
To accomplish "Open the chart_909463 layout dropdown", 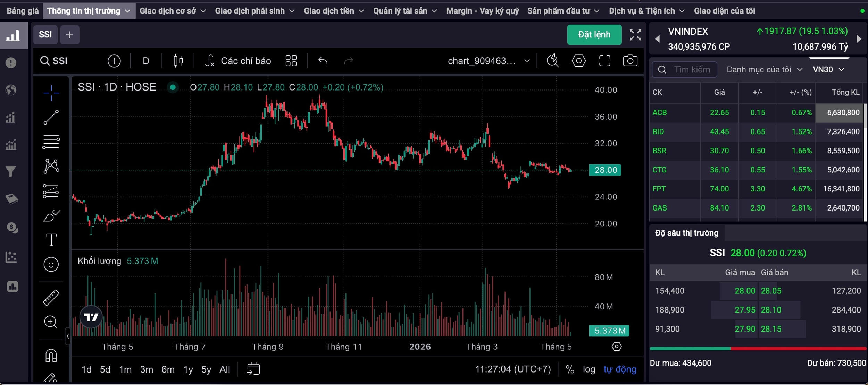I will (x=489, y=61).
